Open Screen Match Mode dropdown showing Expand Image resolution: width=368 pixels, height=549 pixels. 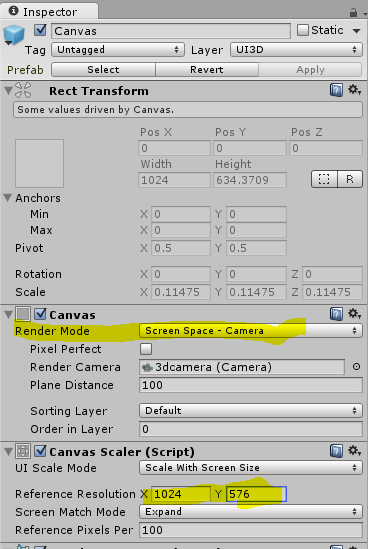[251, 512]
